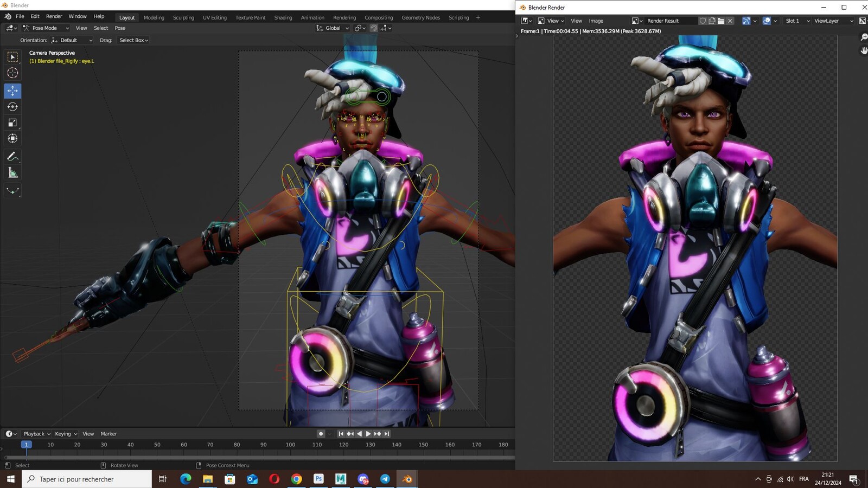Image resolution: width=868 pixels, height=488 pixels.
Task: Toggle the snapping magnet button
Action: (373, 28)
